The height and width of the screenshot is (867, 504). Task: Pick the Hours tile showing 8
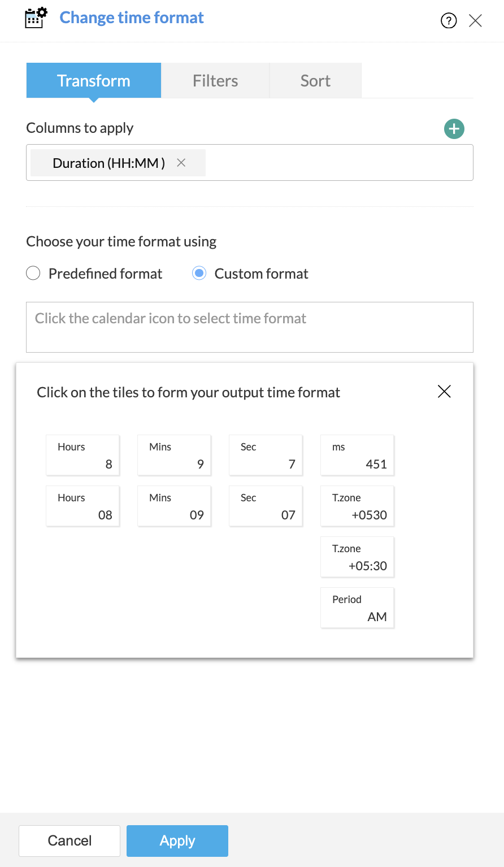(x=83, y=455)
